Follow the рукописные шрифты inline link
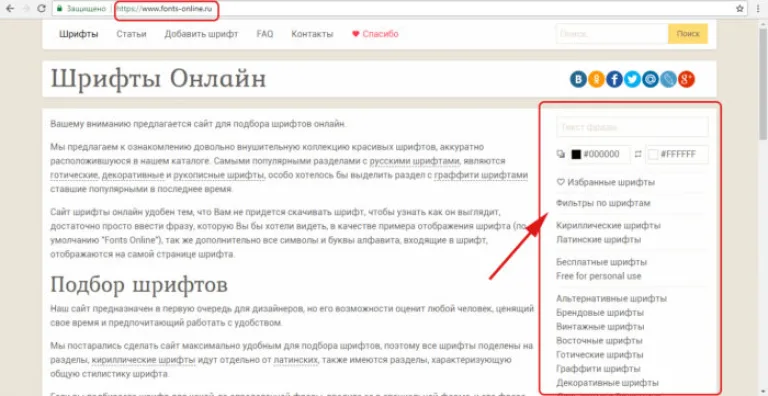Image resolution: width=768 pixels, height=396 pixels. tap(219, 175)
